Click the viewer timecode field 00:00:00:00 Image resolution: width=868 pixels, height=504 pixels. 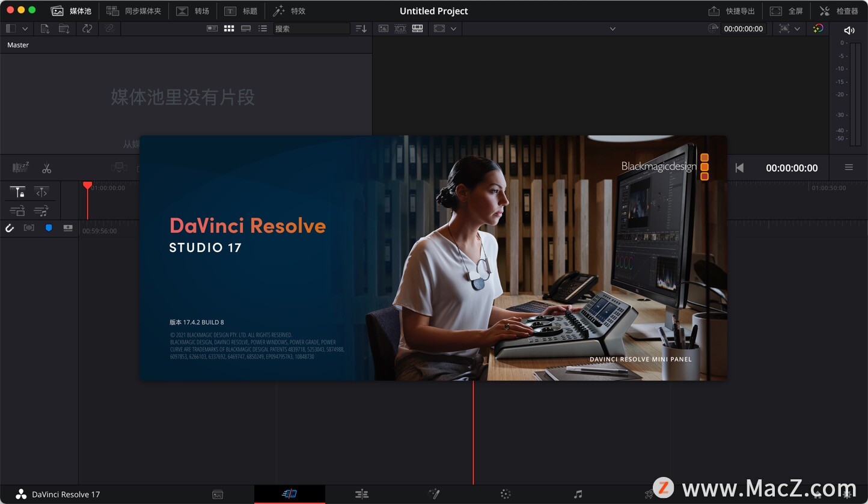pos(744,28)
